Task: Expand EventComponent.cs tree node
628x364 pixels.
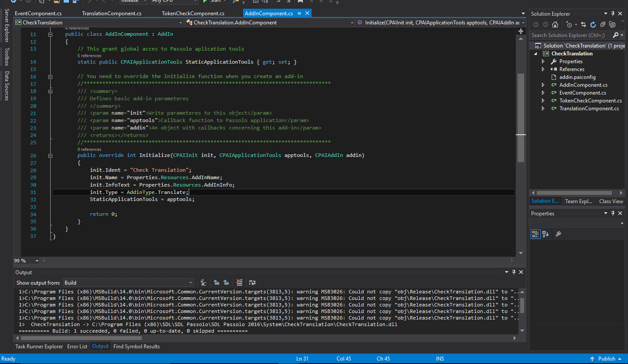Action: point(543,93)
